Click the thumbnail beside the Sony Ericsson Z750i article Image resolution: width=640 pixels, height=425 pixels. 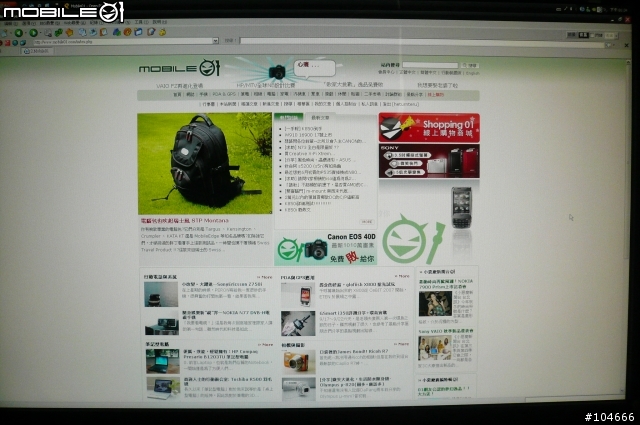161,294
